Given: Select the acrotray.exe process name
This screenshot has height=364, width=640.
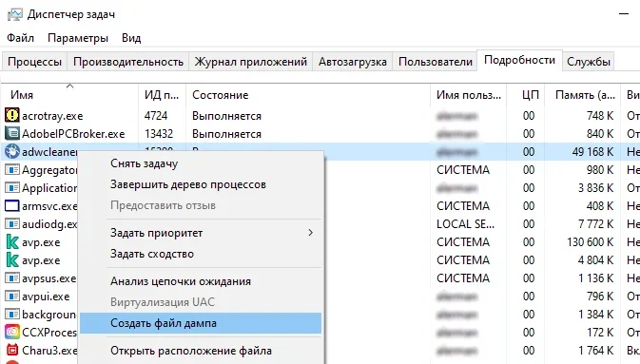Looking at the screenshot, I should (x=52, y=116).
